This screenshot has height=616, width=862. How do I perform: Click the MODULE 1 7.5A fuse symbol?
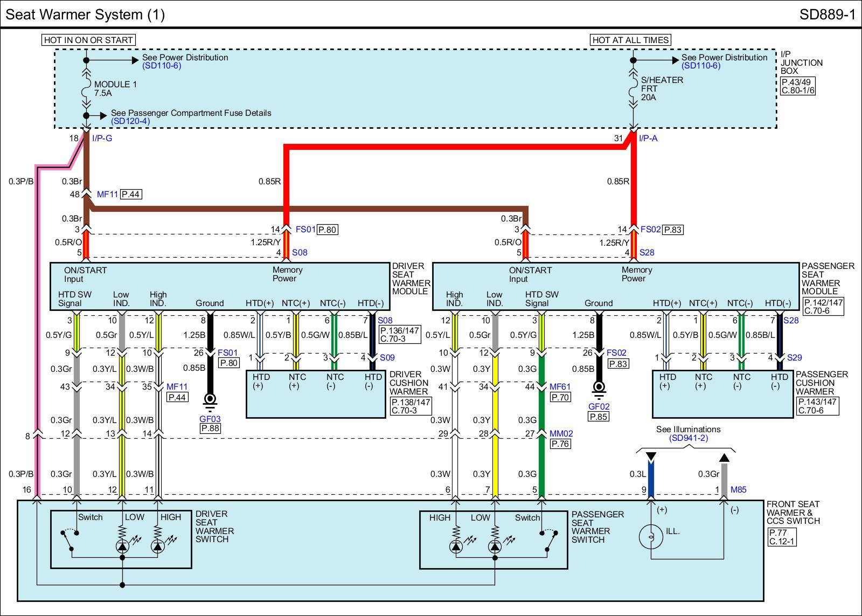[86, 88]
